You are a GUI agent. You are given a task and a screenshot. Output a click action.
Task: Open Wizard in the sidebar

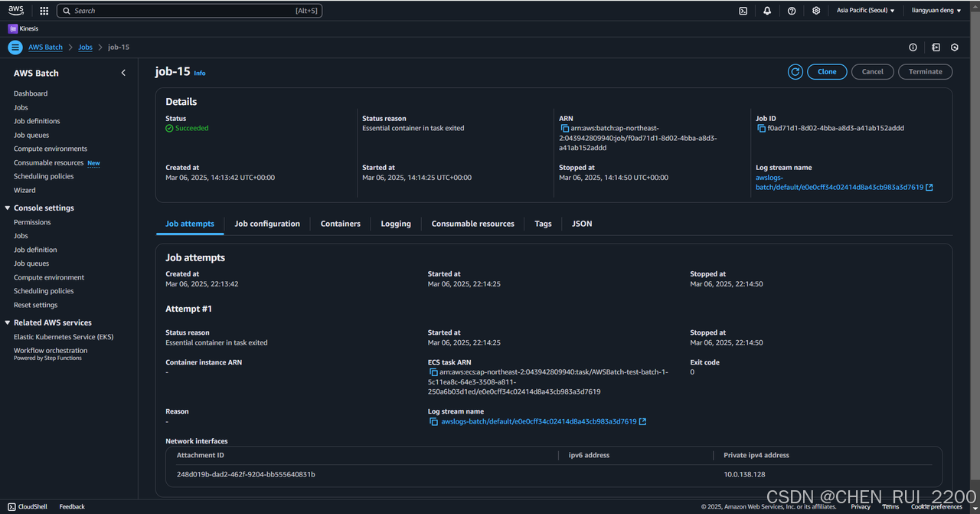[x=24, y=190]
